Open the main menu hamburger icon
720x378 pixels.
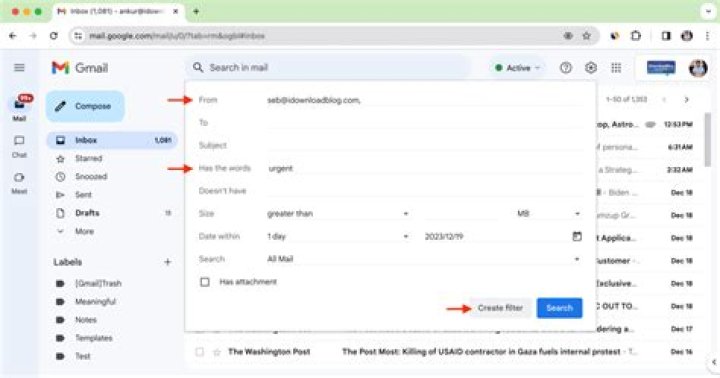click(19, 68)
